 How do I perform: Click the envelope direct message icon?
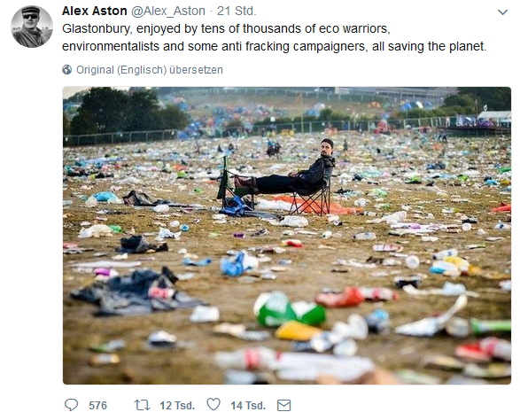(x=283, y=406)
